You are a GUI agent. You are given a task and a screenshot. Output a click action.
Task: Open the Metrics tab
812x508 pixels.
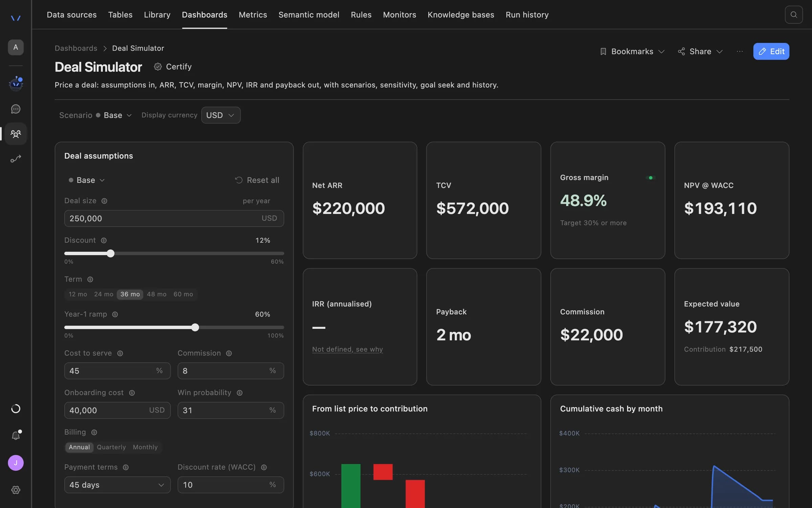(x=253, y=15)
